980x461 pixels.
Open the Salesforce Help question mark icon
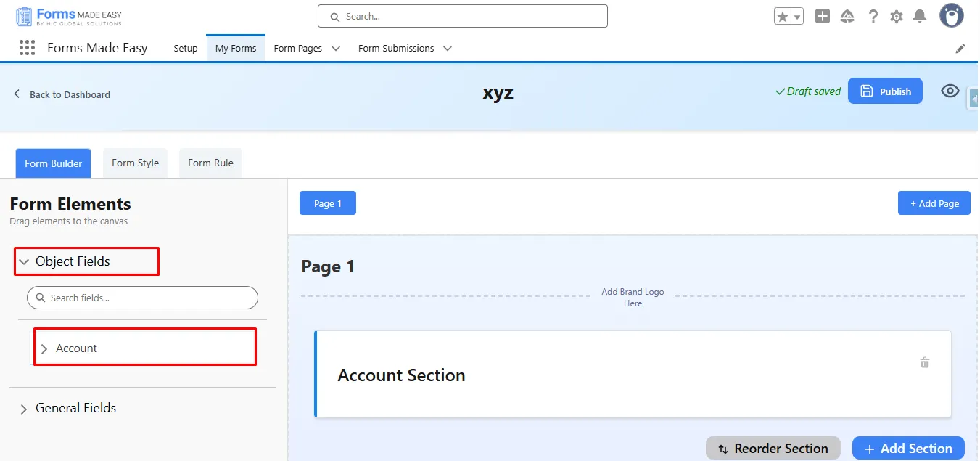[873, 16]
